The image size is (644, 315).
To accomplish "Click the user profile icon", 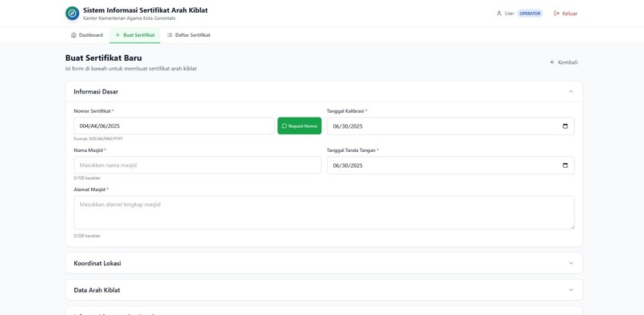I will tap(499, 13).
